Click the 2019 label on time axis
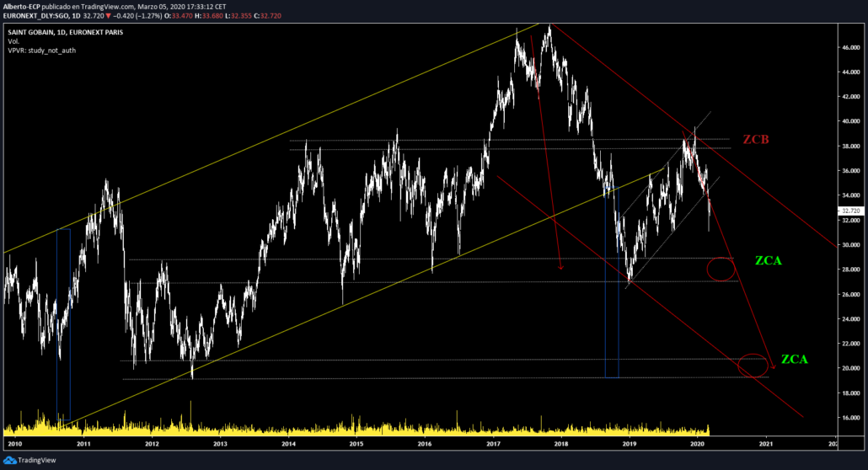This screenshot has height=470, width=868. pyautogui.click(x=630, y=443)
